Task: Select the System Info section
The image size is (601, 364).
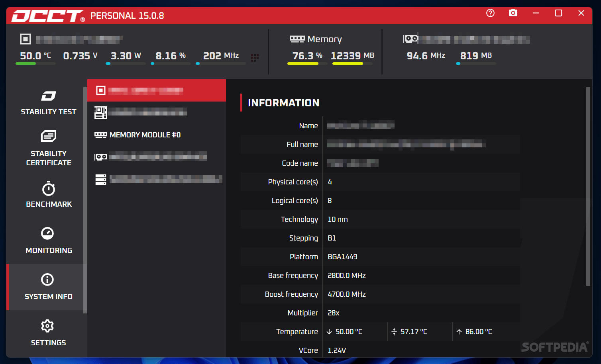Action: pos(47,287)
